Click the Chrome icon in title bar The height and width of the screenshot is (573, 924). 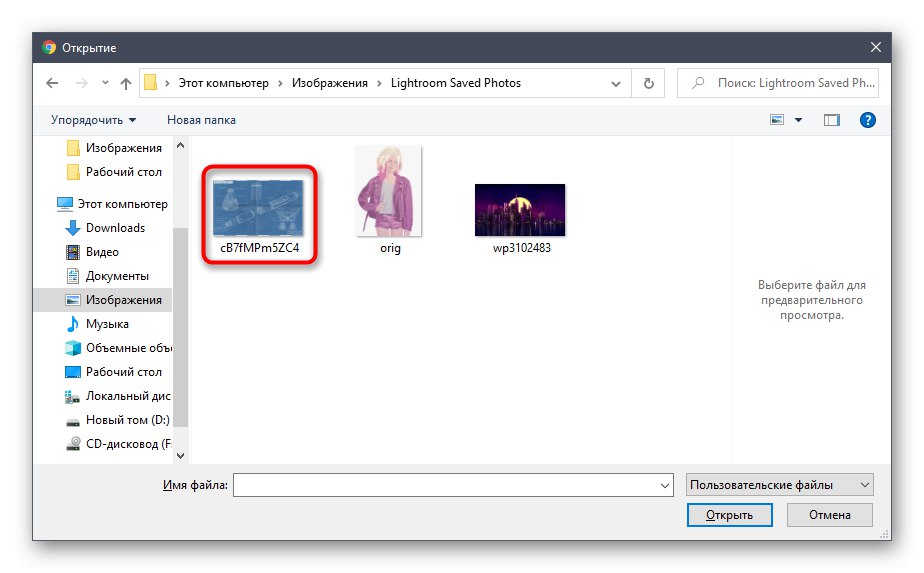pyautogui.click(x=49, y=48)
